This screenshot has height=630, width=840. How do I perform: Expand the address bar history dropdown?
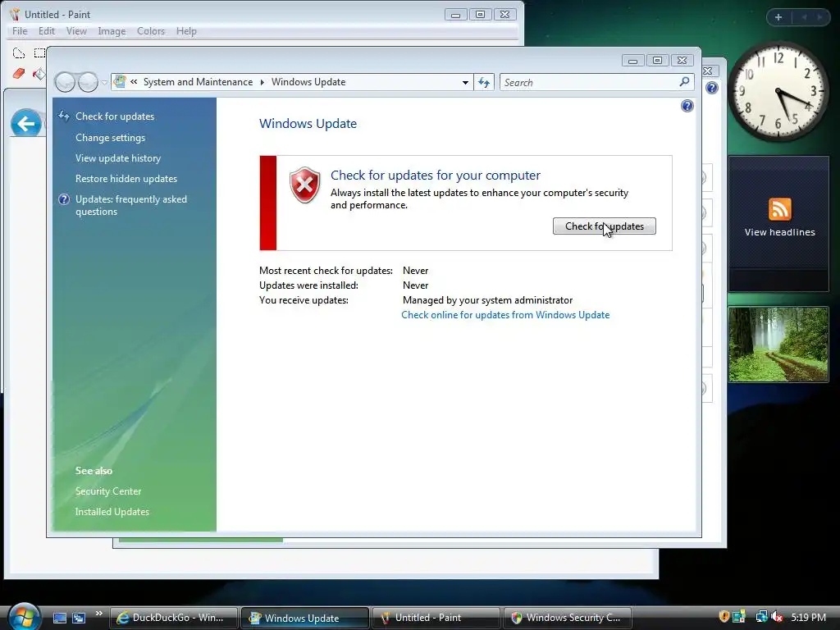pos(465,83)
